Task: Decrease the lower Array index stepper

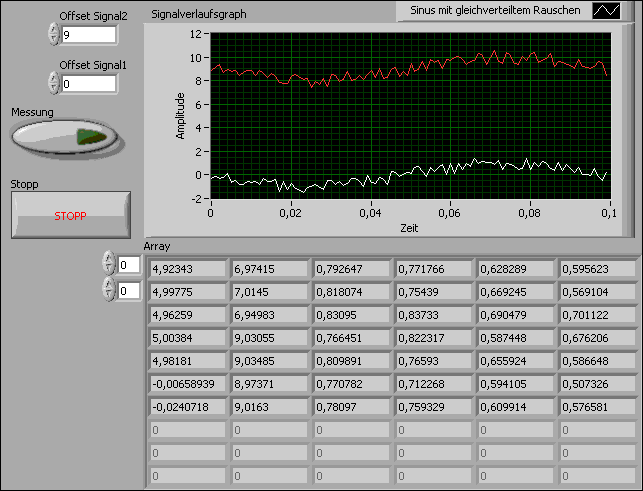Action: click(109, 295)
